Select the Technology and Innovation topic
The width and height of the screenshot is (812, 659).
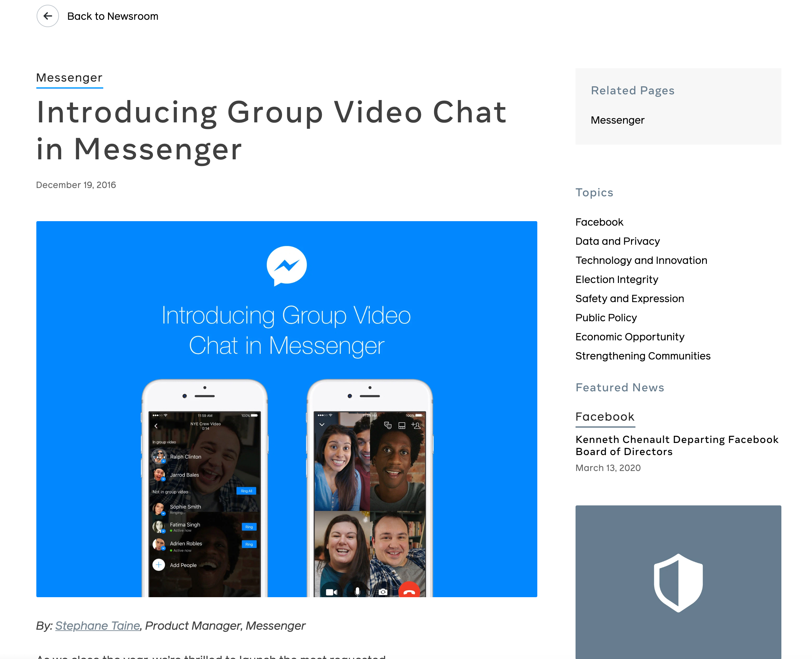641,260
